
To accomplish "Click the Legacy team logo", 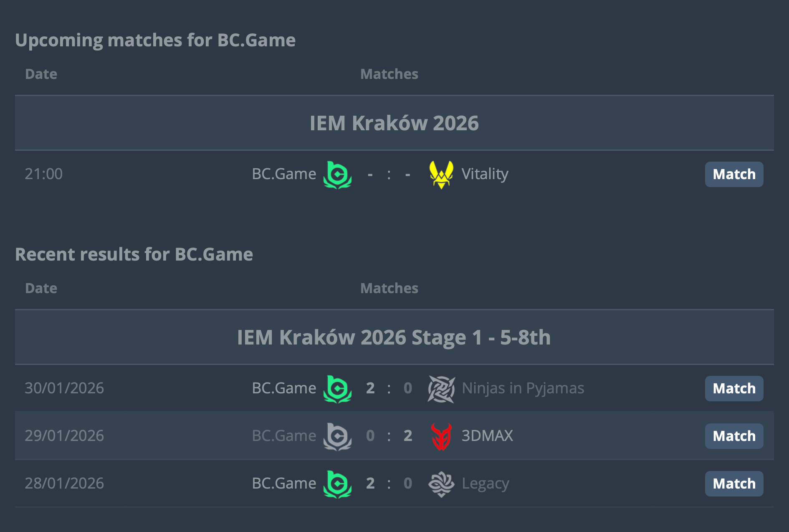I will click(441, 484).
